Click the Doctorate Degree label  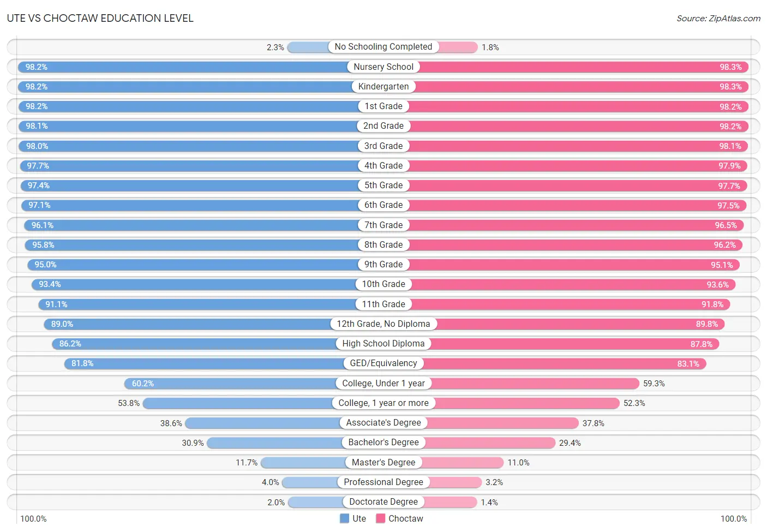(x=383, y=502)
